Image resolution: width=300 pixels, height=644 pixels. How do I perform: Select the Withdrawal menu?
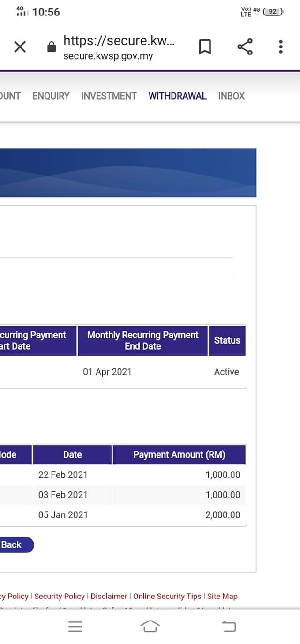pyautogui.click(x=177, y=96)
